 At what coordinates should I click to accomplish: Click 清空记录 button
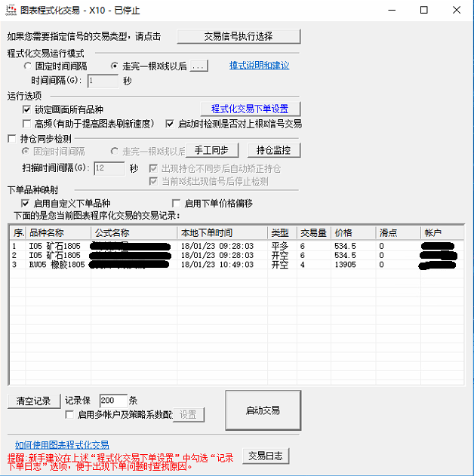[x=34, y=401]
